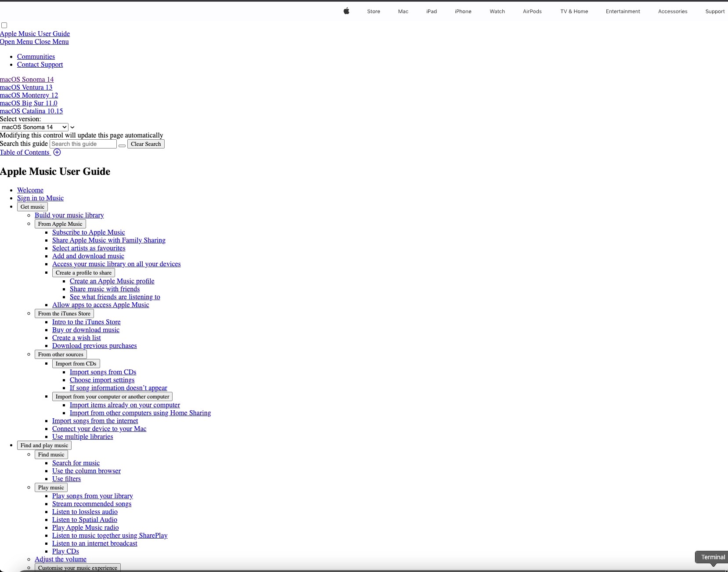Open Build your music library link

coord(69,215)
